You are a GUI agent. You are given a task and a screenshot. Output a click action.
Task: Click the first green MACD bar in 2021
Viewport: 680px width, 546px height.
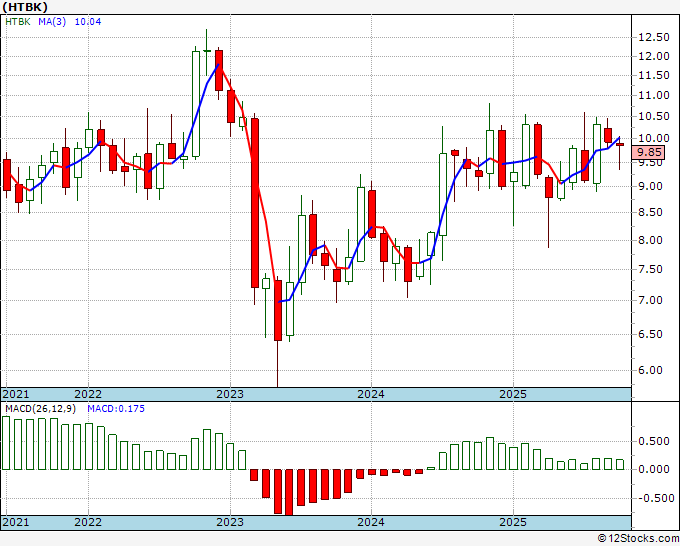click(6, 443)
